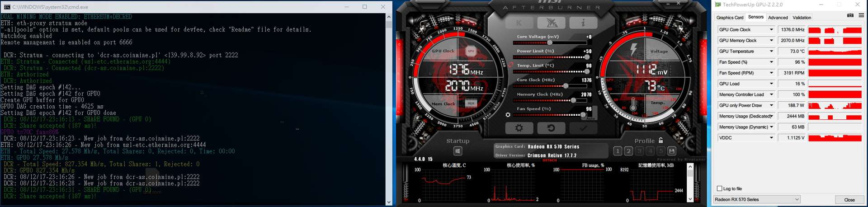Open the GPU-Z hamburger menu
Viewport: 868px width, 207px height.
tap(861, 15)
